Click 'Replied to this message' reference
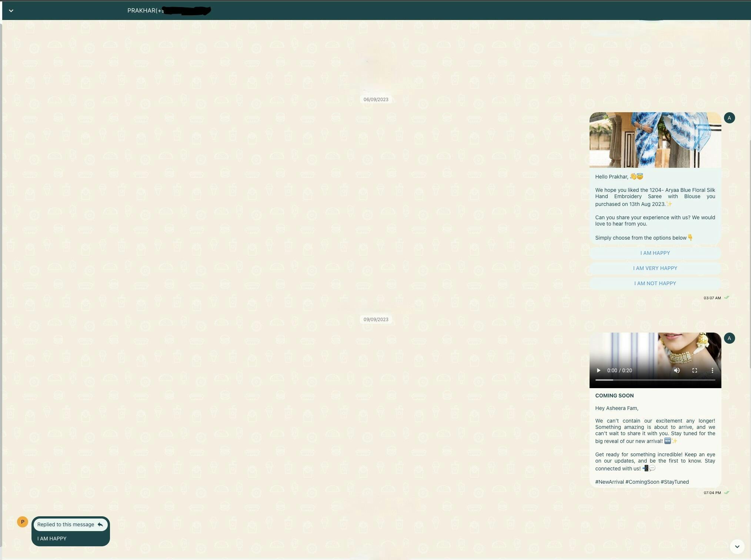Viewport: 751px width, 560px height. pyautogui.click(x=66, y=524)
